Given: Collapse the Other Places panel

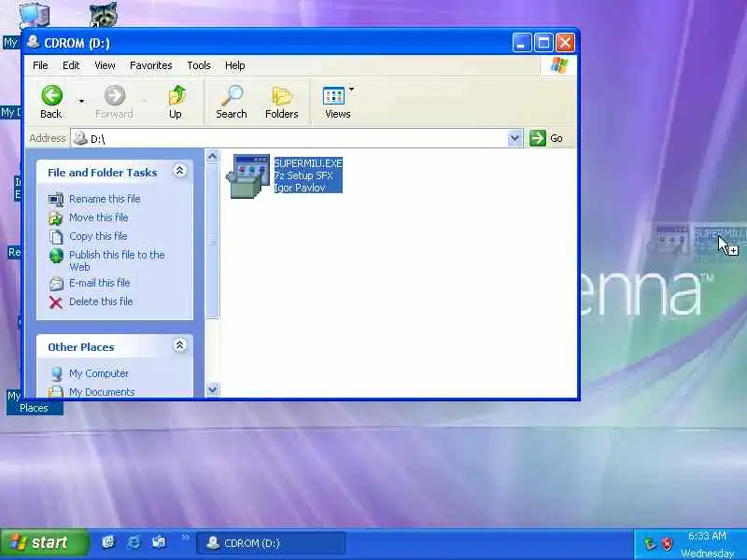Looking at the screenshot, I should (179, 344).
